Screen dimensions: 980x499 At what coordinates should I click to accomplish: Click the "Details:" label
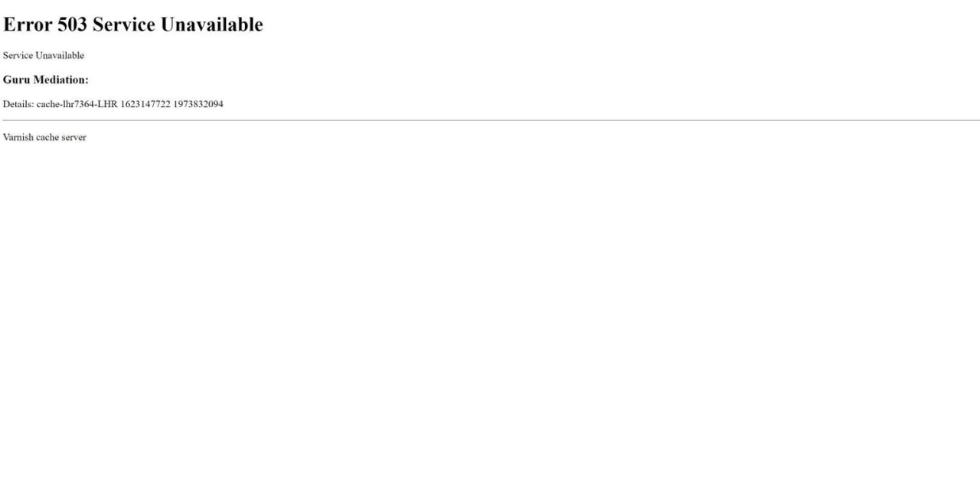tap(18, 104)
